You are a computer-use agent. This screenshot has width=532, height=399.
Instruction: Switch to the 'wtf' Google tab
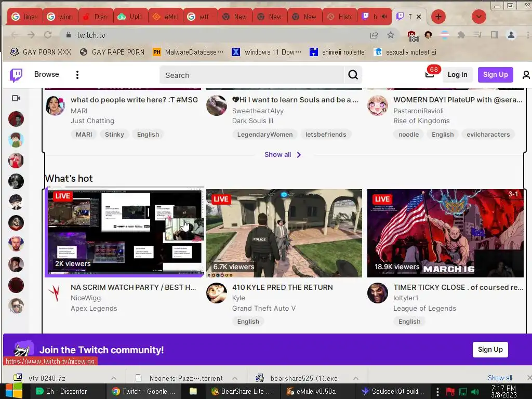(x=201, y=17)
